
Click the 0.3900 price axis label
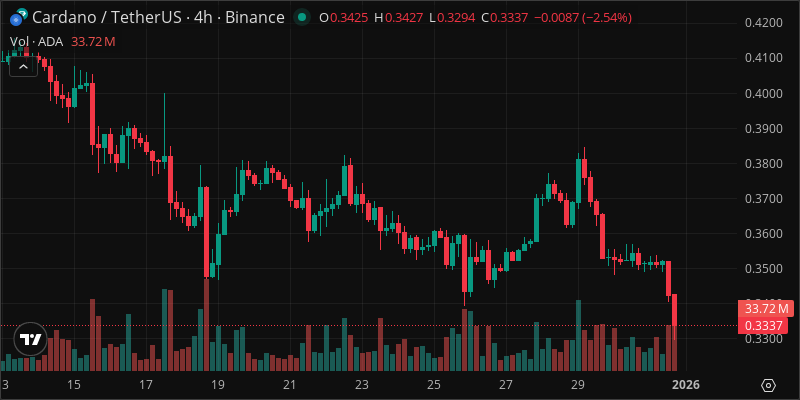[x=762, y=129]
